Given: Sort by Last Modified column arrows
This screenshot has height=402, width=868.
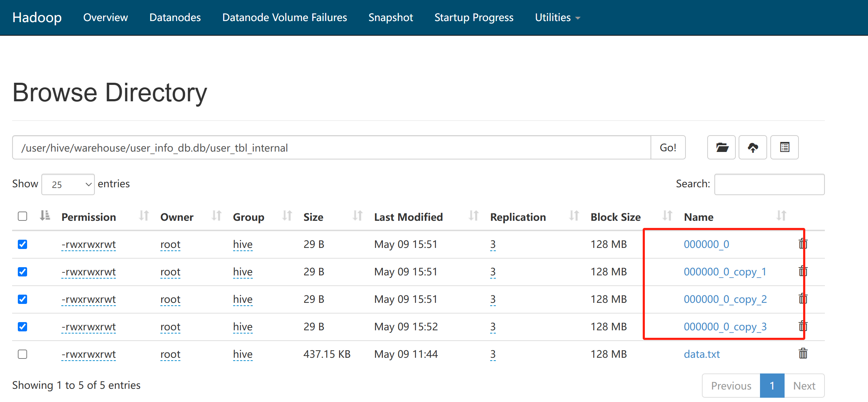Looking at the screenshot, I should click(x=473, y=216).
